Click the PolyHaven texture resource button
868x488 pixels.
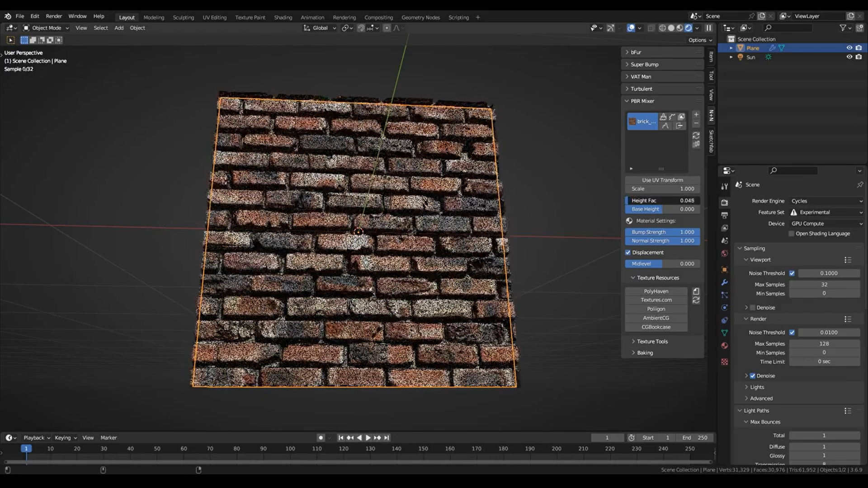[x=656, y=291]
